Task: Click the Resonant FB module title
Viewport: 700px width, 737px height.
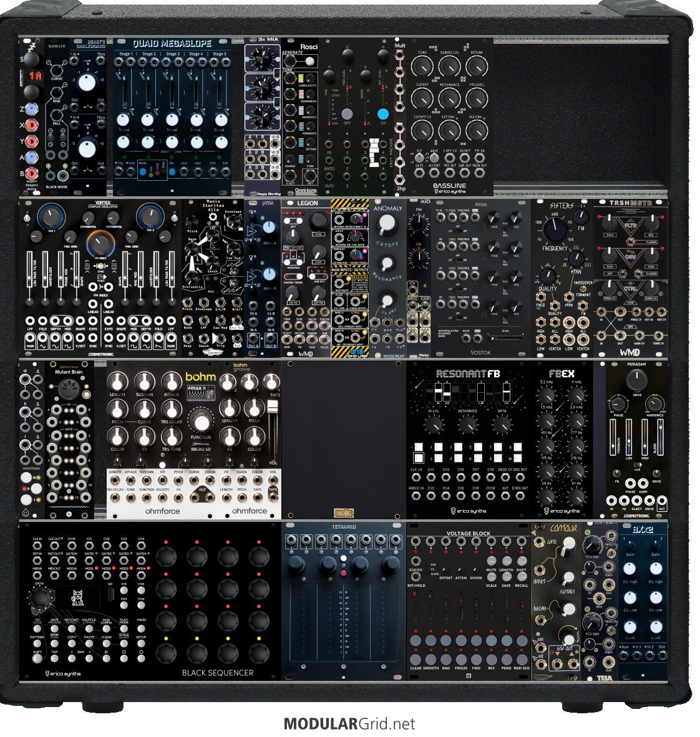Action: (468, 374)
